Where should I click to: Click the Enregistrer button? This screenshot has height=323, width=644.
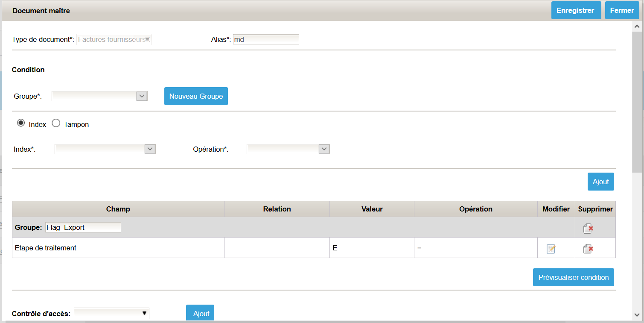click(575, 10)
